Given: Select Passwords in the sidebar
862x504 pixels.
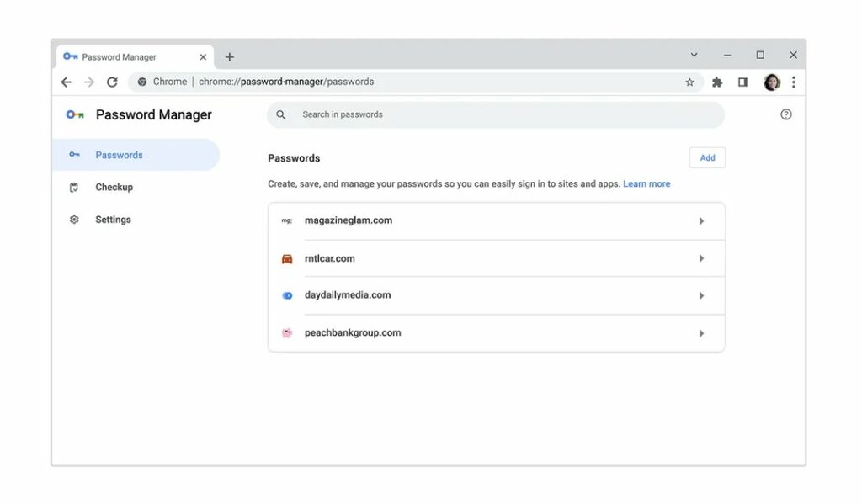Looking at the screenshot, I should point(136,155).
